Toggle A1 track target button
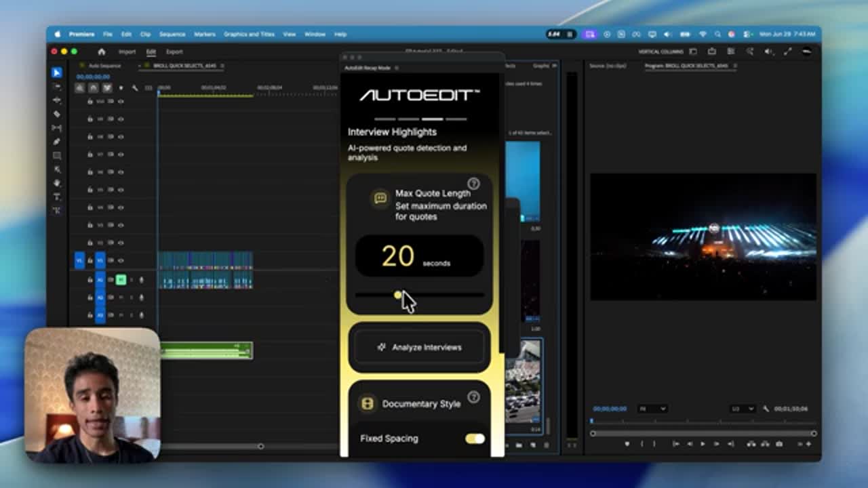 coord(100,279)
